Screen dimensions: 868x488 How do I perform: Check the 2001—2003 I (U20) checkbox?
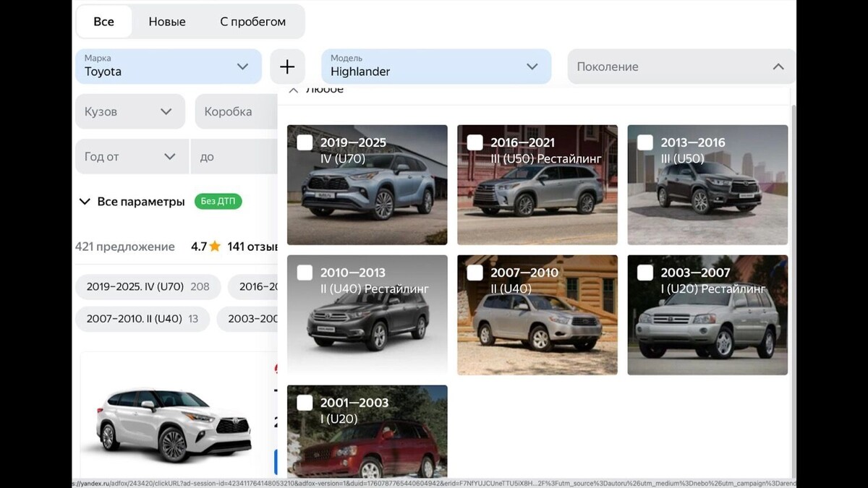pos(304,403)
